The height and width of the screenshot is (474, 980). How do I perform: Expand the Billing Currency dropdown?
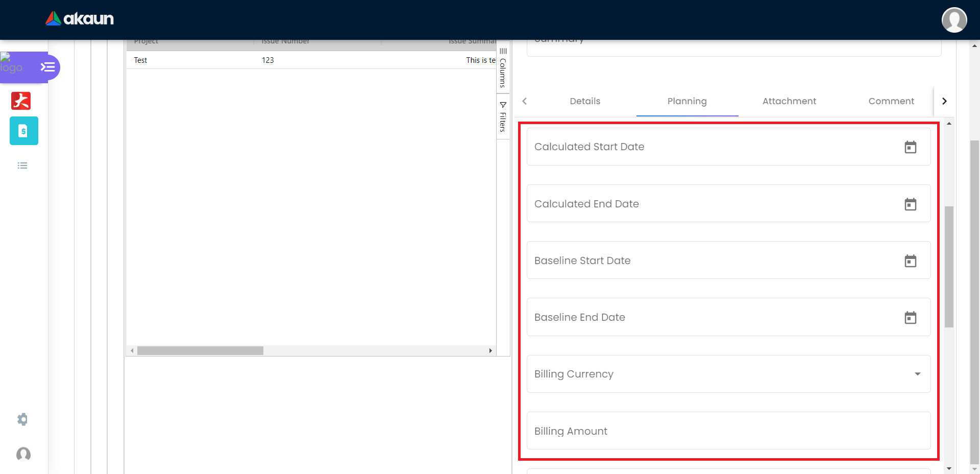[917, 374]
